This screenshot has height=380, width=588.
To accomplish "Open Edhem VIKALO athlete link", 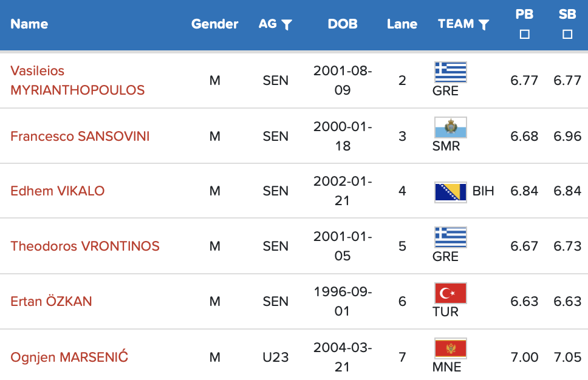I will click(57, 191).
